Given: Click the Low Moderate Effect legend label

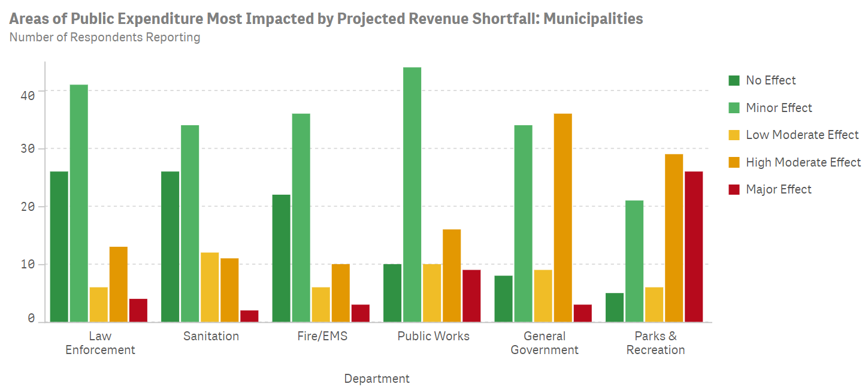Looking at the screenshot, I should click(802, 135).
